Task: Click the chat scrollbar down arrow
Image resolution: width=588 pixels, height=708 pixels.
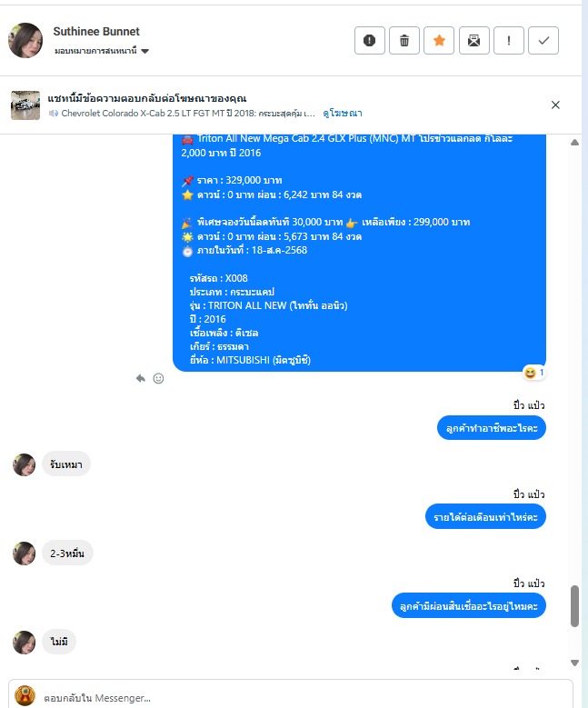Action: [x=574, y=663]
